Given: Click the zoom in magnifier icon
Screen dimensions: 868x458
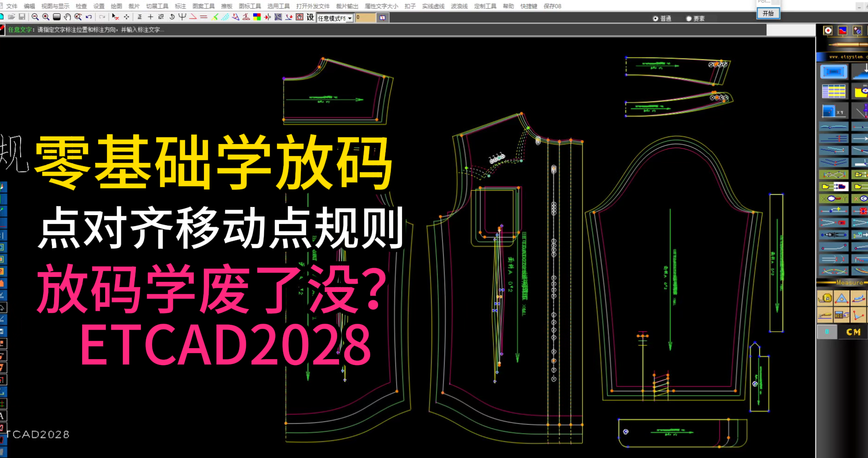Looking at the screenshot, I should point(45,17).
